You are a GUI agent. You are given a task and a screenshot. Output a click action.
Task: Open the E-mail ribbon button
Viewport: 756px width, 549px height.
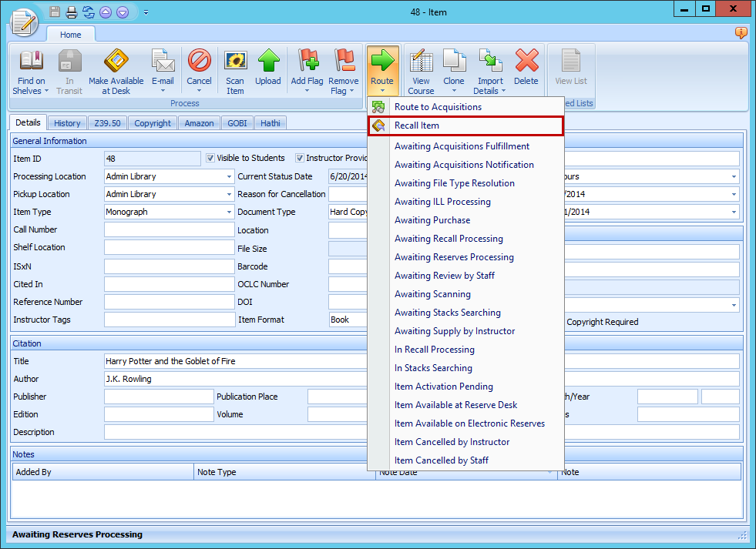point(163,62)
